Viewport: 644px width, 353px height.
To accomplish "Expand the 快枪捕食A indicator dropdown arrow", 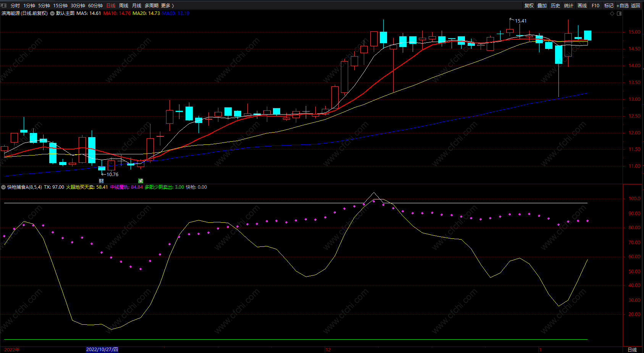I will 3,187.
